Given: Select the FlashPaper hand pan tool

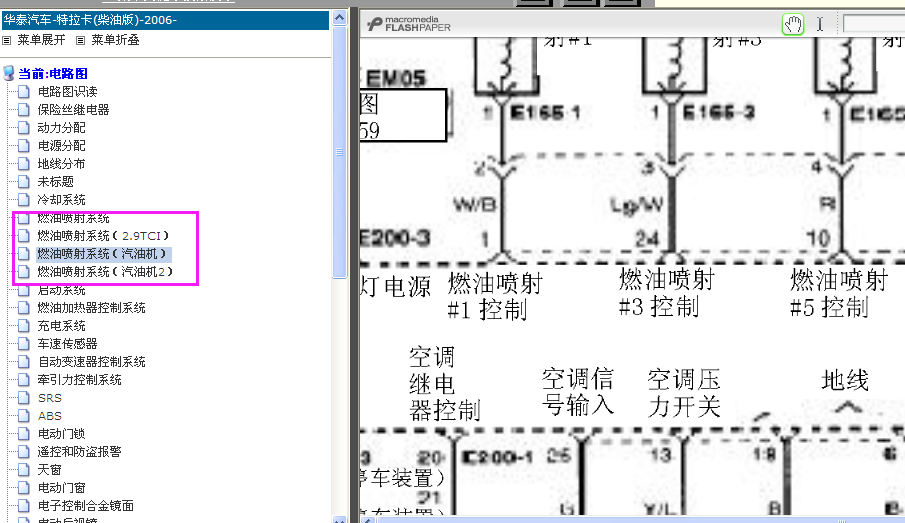Looking at the screenshot, I should [x=792, y=24].
